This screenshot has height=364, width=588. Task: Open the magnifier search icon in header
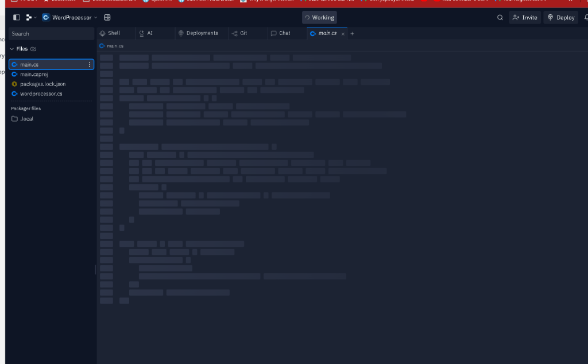point(500,17)
